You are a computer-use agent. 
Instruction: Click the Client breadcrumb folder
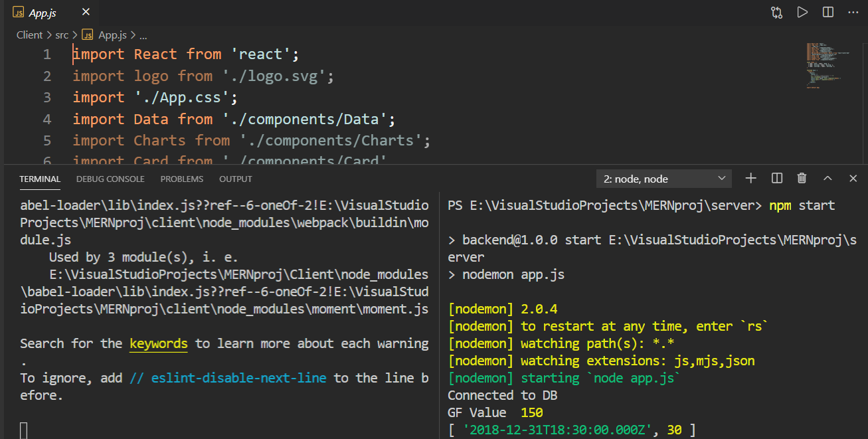(x=29, y=35)
